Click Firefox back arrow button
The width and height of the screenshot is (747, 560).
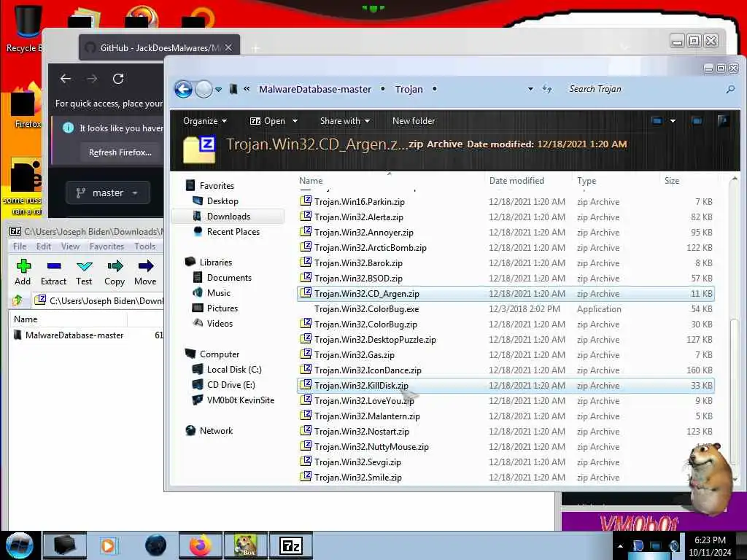66,79
